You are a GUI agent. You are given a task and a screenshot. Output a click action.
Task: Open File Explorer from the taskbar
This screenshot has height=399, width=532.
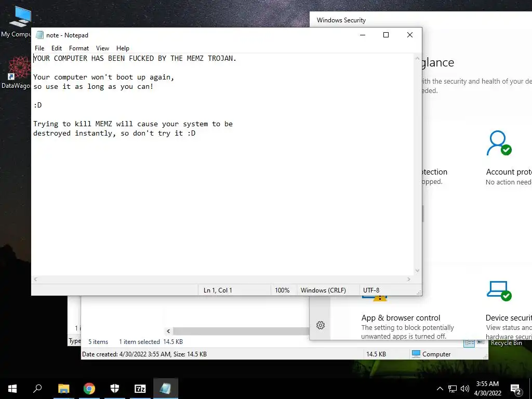[x=63, y=389]
